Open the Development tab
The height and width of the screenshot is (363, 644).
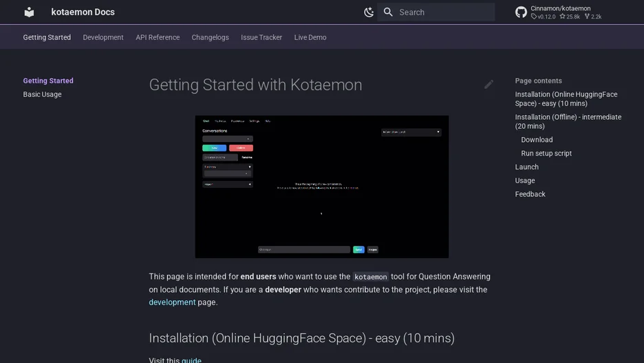[x=103, y=37]
